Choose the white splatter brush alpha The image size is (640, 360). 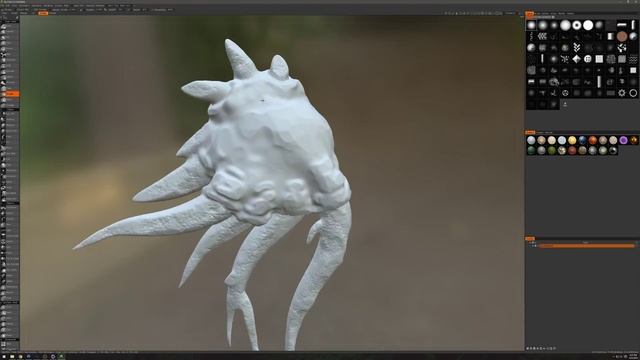click(622, 48)
